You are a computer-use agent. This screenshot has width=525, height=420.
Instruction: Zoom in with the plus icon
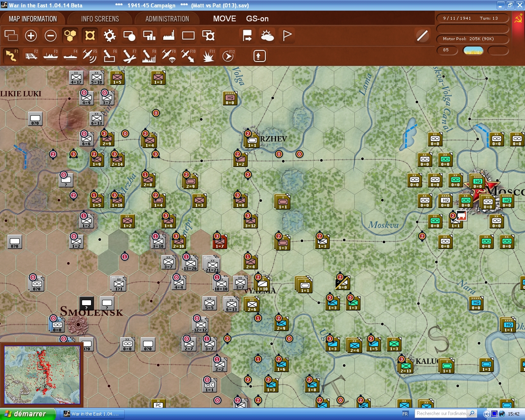pyautogui.click(x=31, y=36)
